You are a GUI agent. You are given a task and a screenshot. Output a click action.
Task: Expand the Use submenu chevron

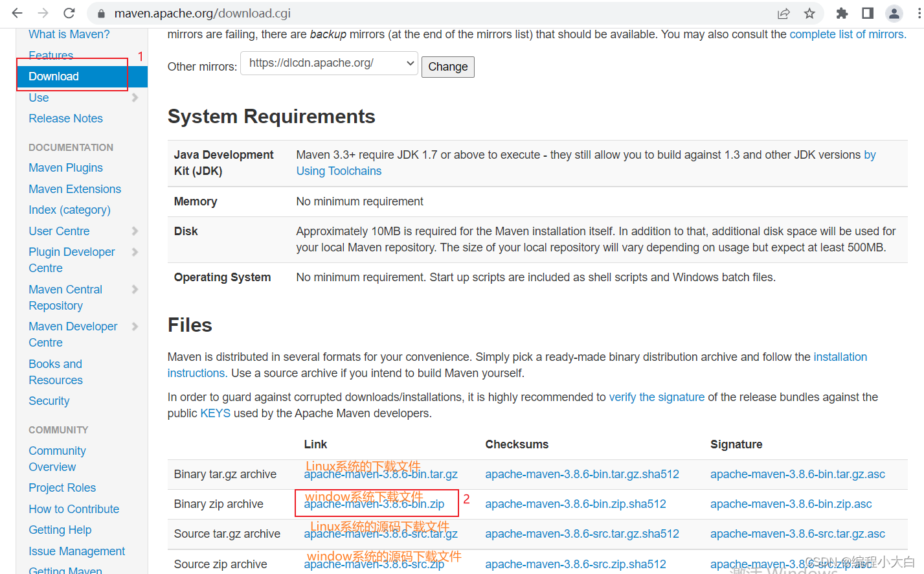click(135, 98)
